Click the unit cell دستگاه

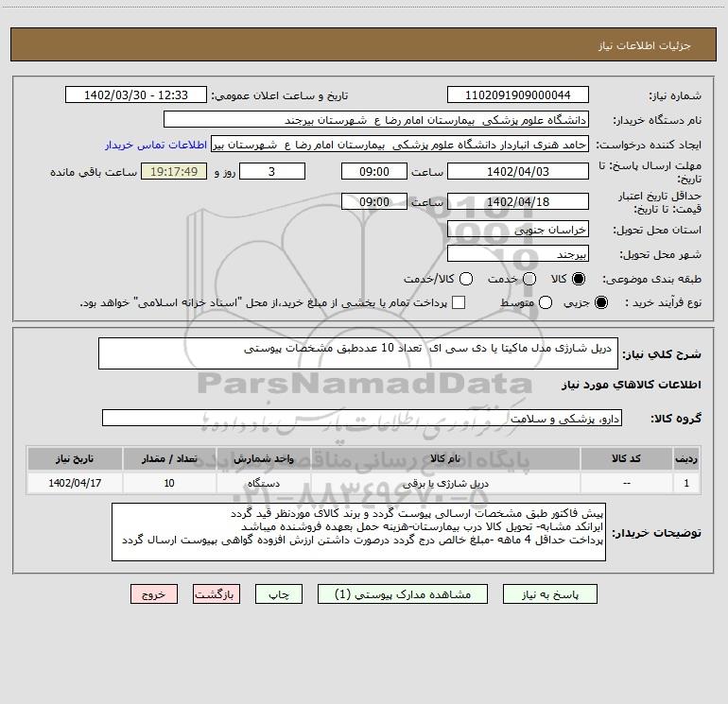tap(264, 483)
